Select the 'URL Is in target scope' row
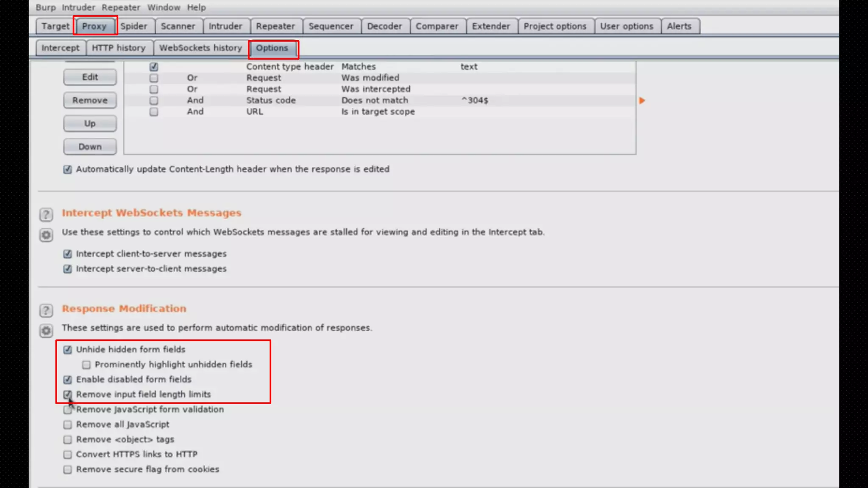The height and width of the screenshot is (488, 868). coord(377,112)
